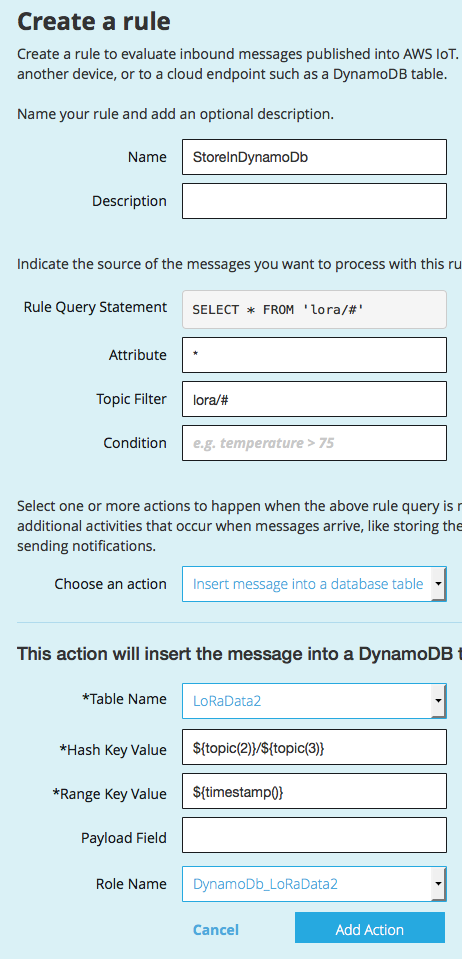Expand the Choose an action dropdown arrow
462x959 pixels.
(x=439, y=584)
